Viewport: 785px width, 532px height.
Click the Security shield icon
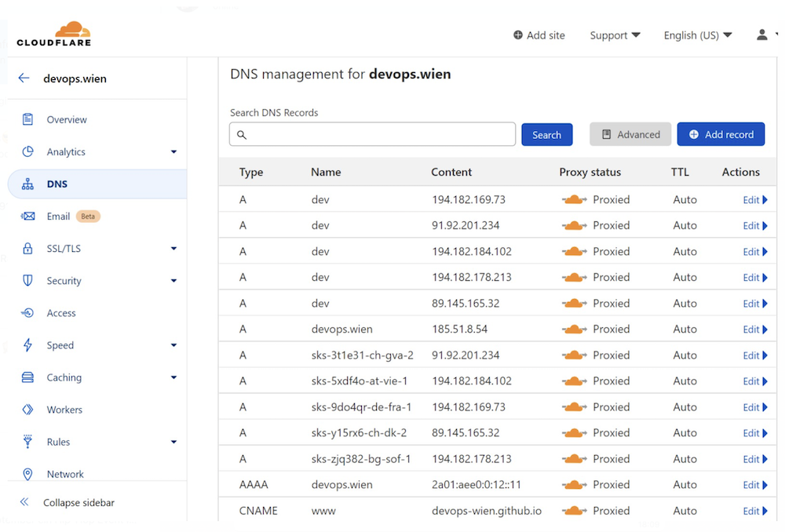click(27, 280)
